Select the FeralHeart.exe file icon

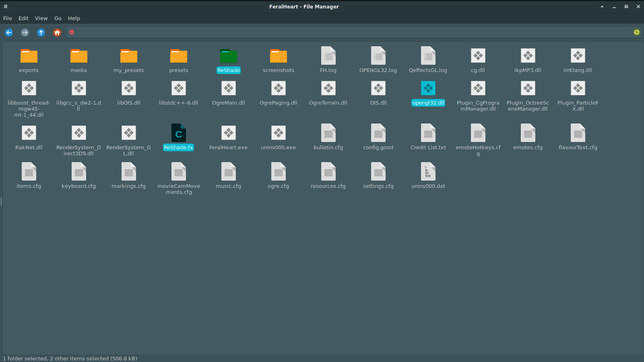[x=229, y=133]
